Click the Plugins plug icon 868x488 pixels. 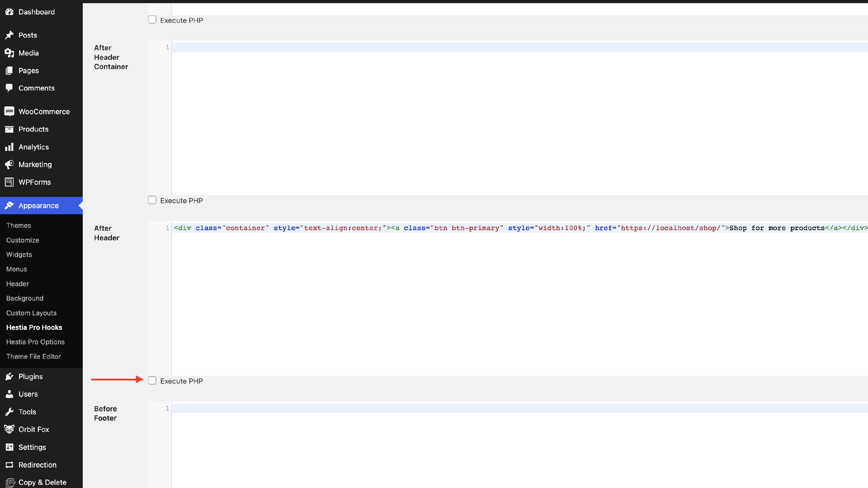pos(10,376)
